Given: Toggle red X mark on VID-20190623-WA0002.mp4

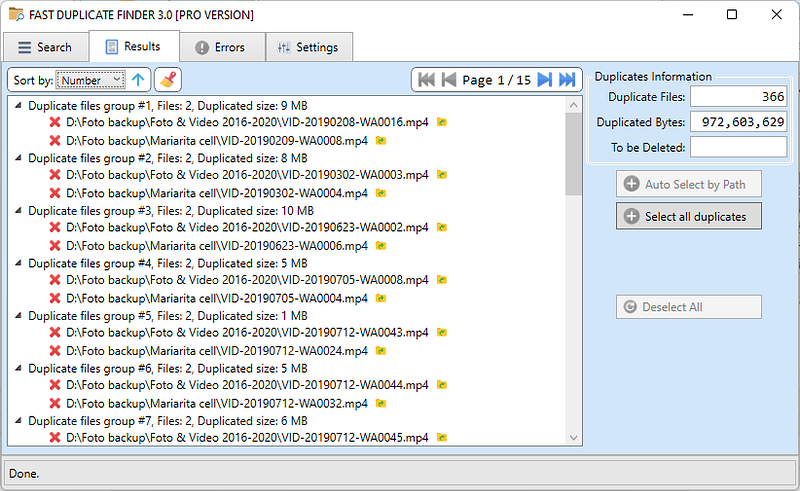Looking at the screenshot, I should click(55, 227).
